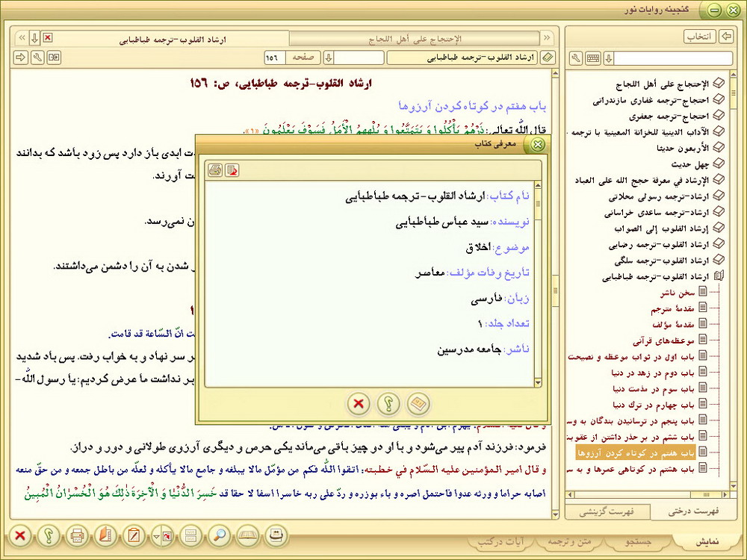The height and width of the screenshot is (560, 747).
Task: Click the open book icon in the bottom toolbar
Action: [x=248, y=536]
